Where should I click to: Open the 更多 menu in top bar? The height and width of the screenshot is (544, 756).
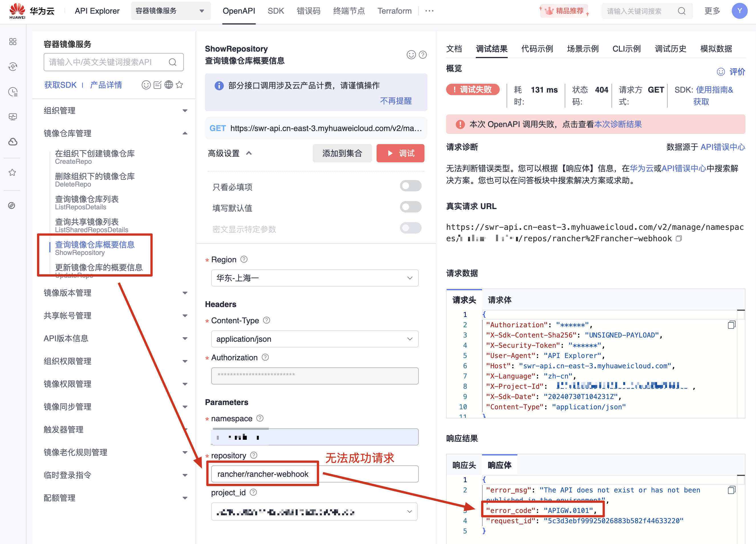click(x=712, y=11)
